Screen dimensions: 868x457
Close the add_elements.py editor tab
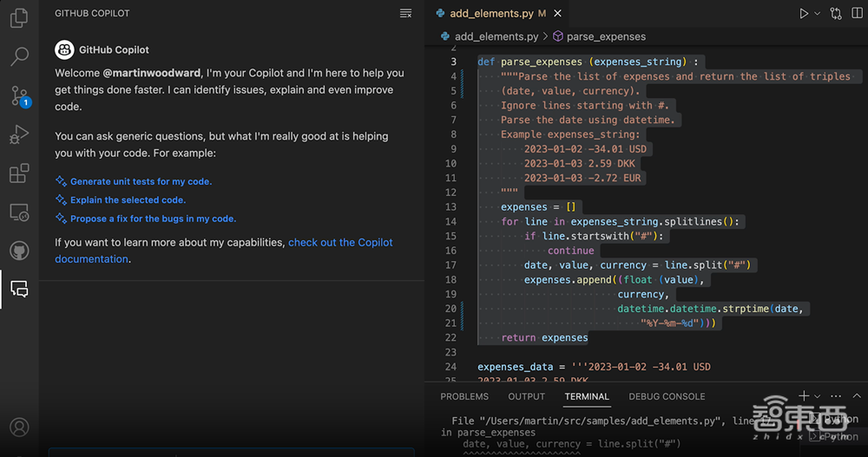pyautogui.click(x=557, y=14)
